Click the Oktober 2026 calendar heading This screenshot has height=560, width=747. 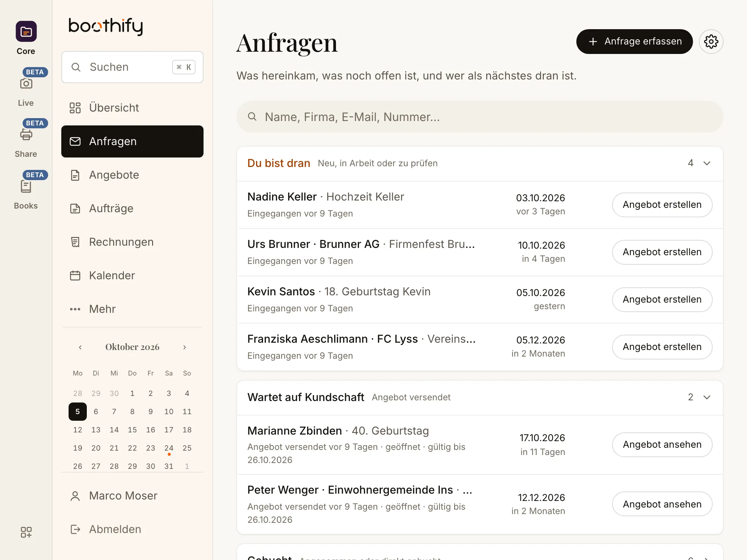pyautogui.click(x=132, y=347)
